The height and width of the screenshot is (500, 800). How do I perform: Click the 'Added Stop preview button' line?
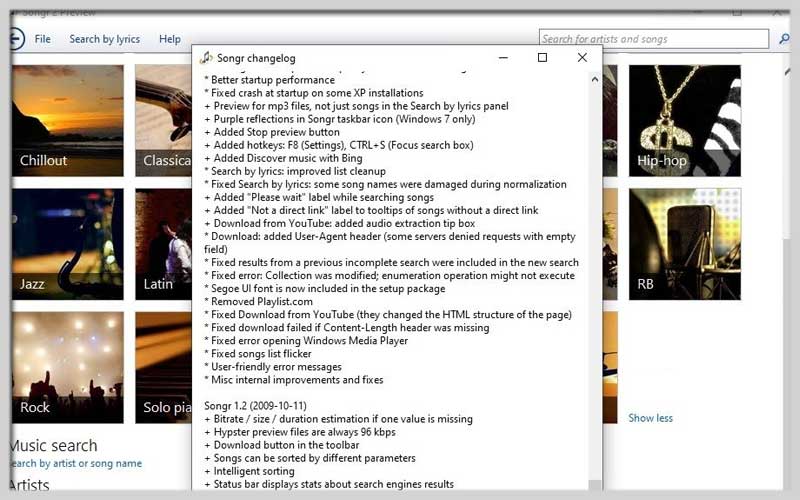pyautogui.click(x=272, y=132)
